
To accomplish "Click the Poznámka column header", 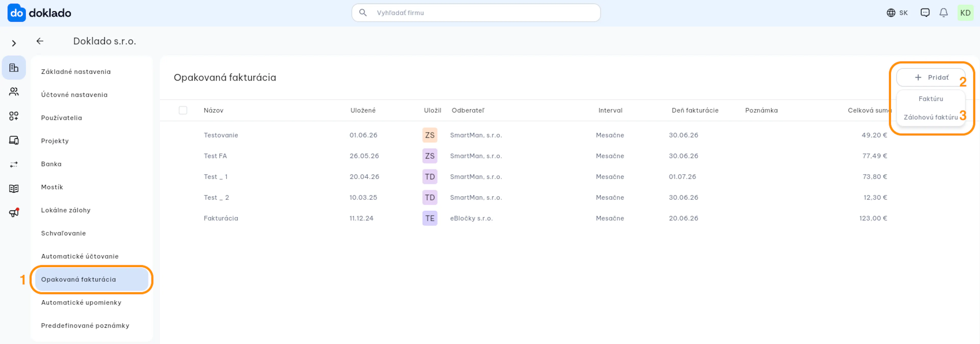I will click(761, 110).
